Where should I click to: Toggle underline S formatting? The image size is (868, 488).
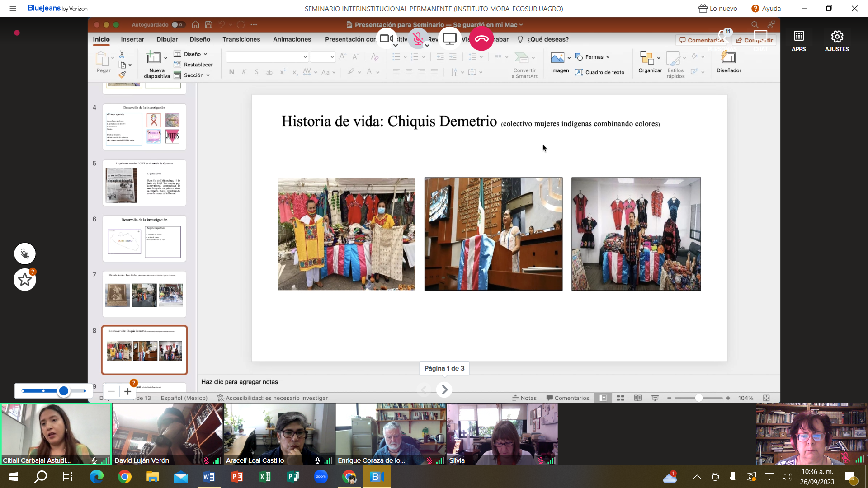pos(257,72)
